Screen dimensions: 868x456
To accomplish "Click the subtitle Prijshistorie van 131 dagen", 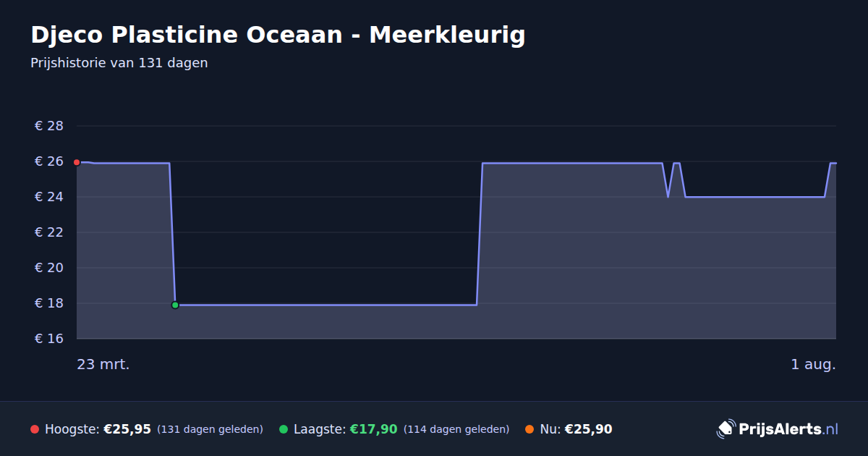I will tap(119, 63).
